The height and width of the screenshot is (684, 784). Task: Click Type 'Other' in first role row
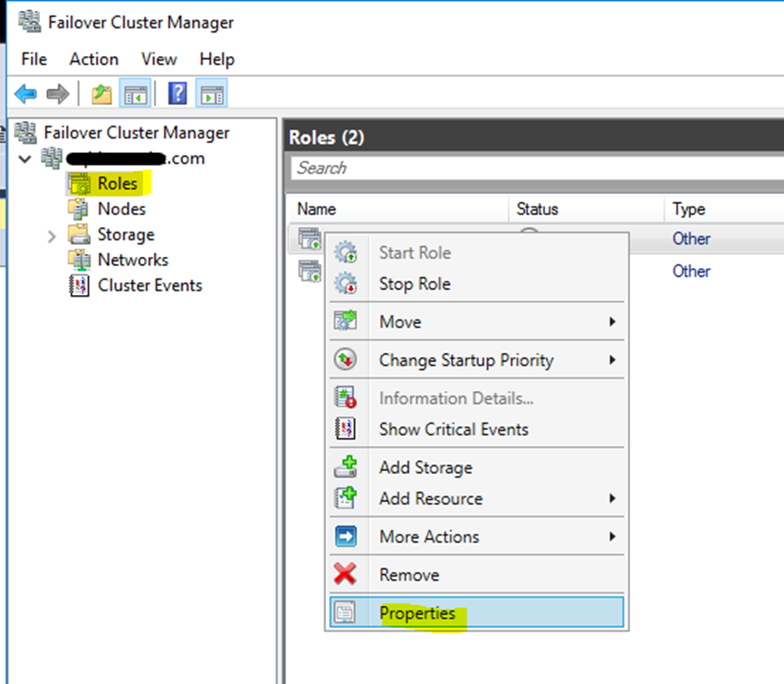click(691, 239)
